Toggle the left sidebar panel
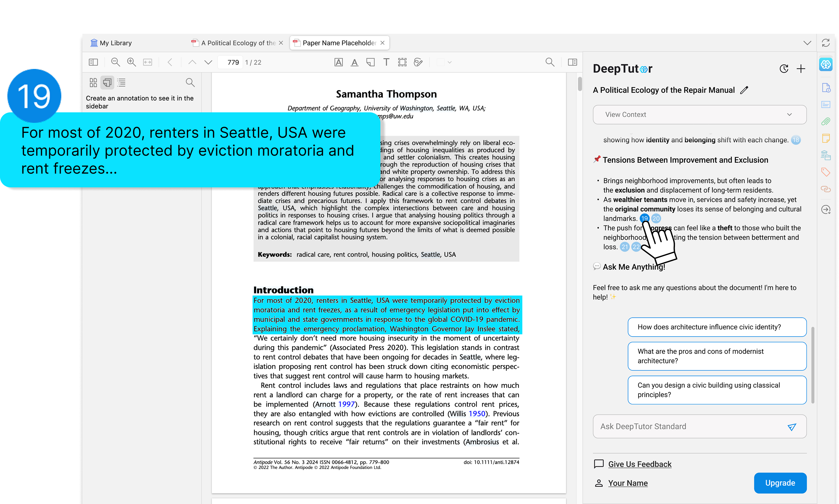 93,62
